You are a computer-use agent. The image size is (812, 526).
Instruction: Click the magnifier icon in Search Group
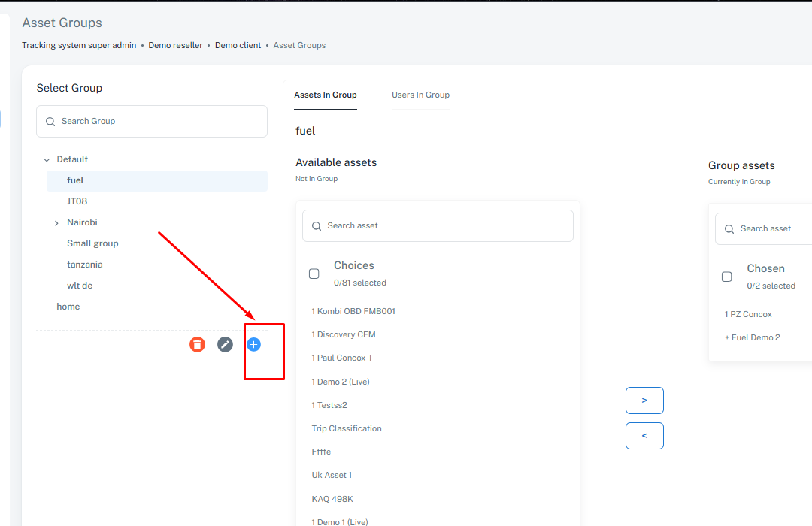click(x=50, y=122)
